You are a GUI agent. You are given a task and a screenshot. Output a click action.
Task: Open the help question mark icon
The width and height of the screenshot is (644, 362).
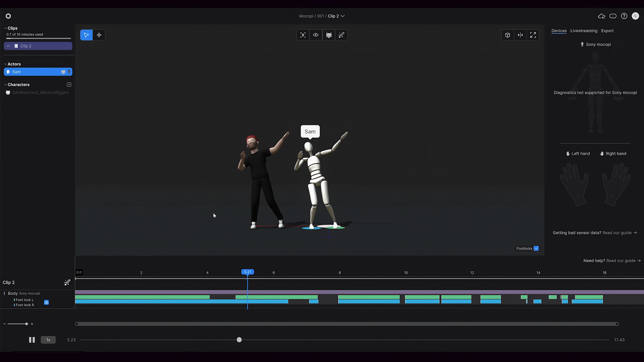[624, 16]
